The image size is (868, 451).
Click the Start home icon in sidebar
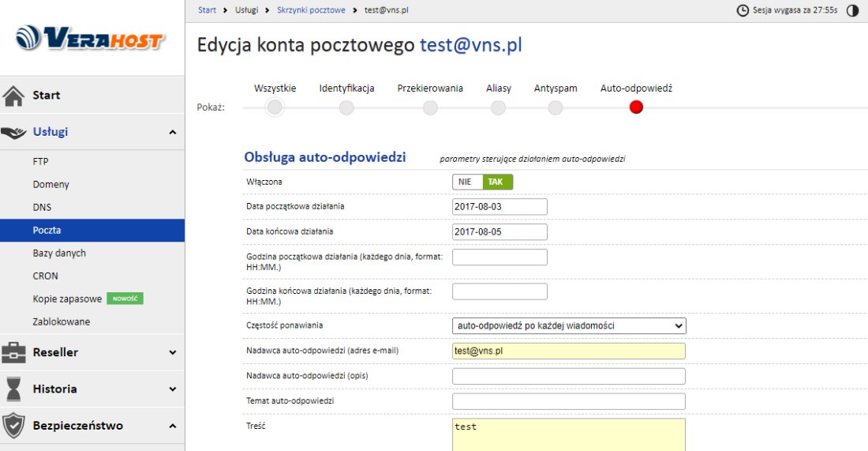click(x=13, y=96)
